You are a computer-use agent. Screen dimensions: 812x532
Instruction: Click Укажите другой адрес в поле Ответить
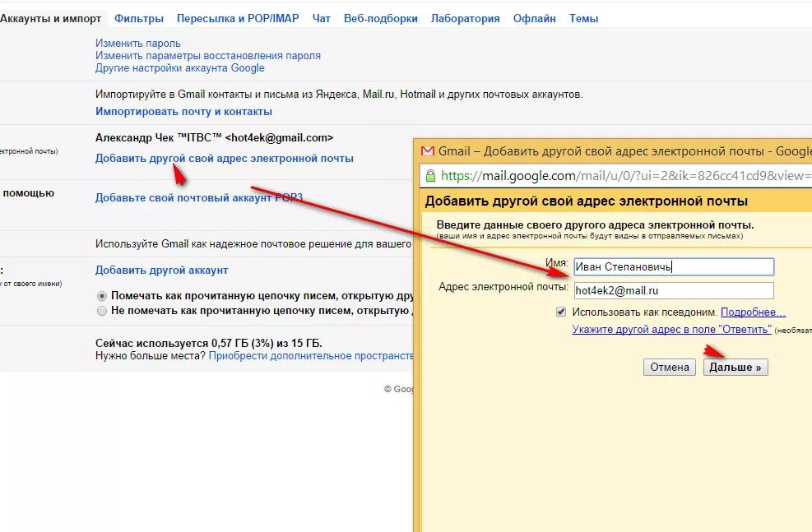pyautogui.click(x=671, y=329)
